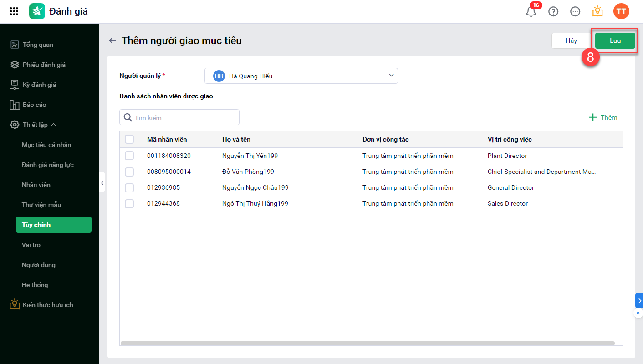This screenshot has width=643, height=364.
Task: Select employee code 012936985
Action: pos(164,187)
